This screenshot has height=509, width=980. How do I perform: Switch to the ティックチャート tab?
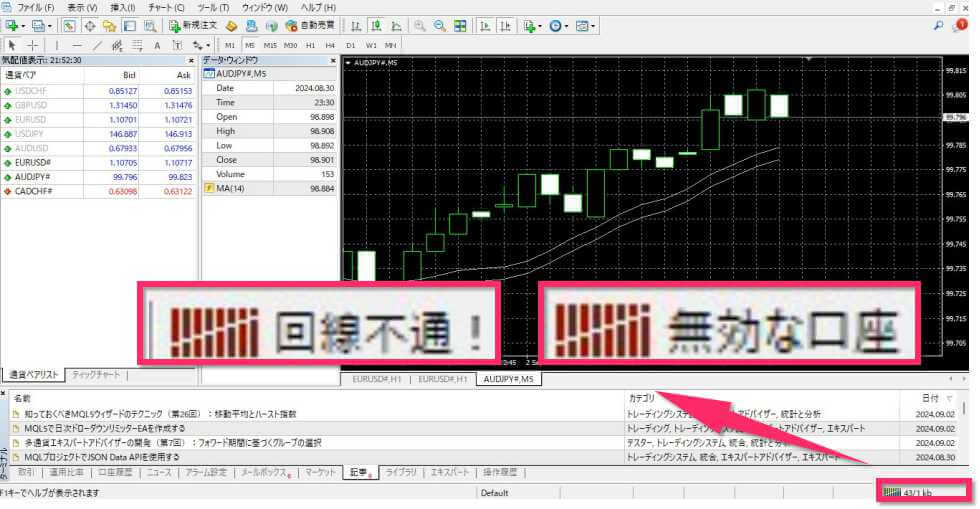(96, 375)
